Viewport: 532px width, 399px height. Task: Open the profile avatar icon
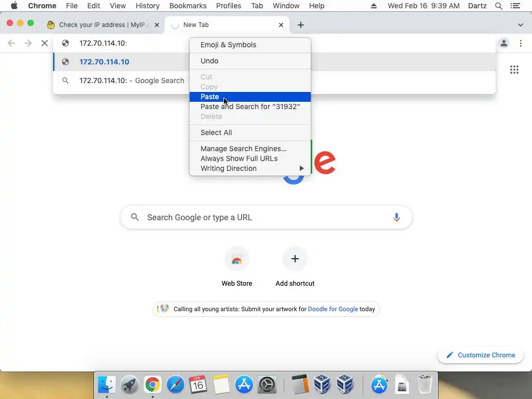[x=504, y=43]
